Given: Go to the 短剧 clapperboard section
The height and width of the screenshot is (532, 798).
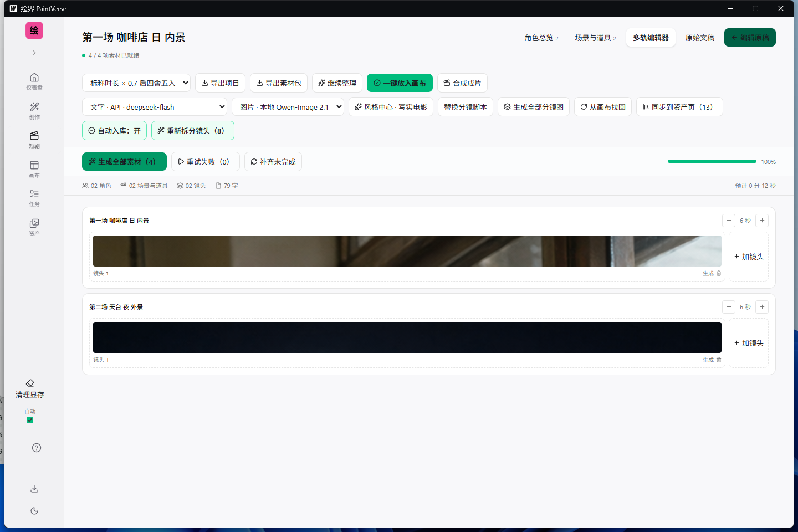Looking at the screenshot, I should click(x=34, y=139).
